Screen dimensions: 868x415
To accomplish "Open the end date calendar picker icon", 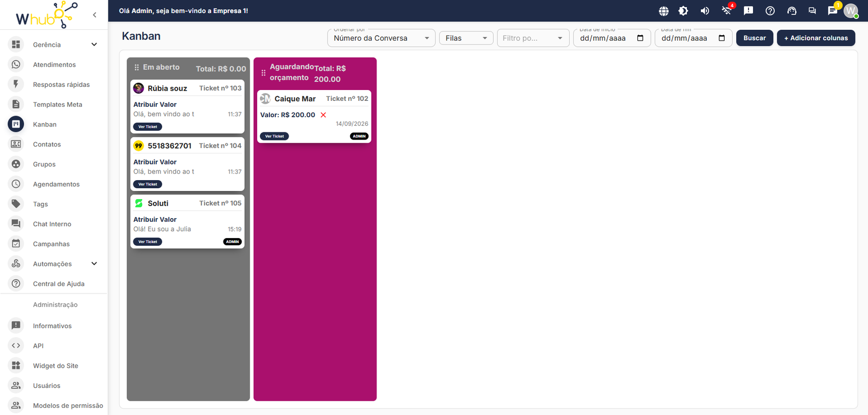I will coord(722,38).
